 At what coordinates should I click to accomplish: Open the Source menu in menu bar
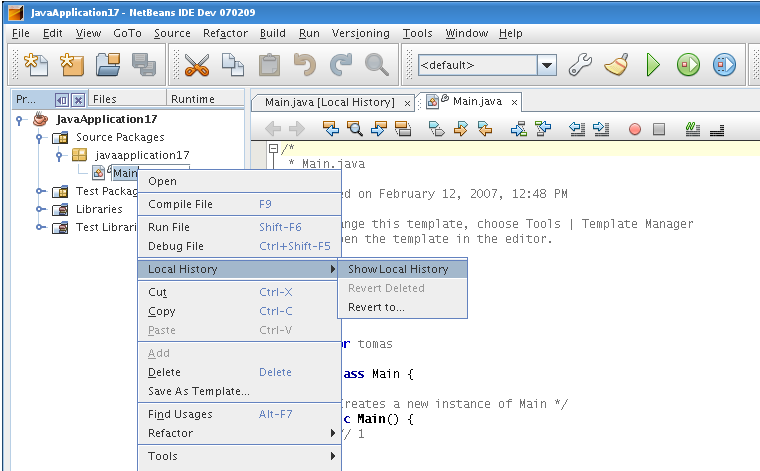(172, 33)
